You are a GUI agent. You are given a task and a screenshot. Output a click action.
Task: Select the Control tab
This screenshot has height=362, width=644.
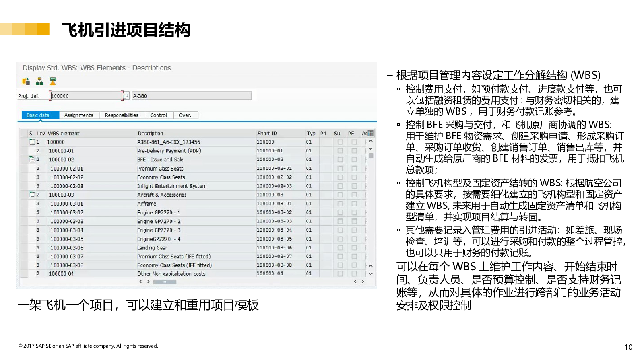[x=158, y=115]
